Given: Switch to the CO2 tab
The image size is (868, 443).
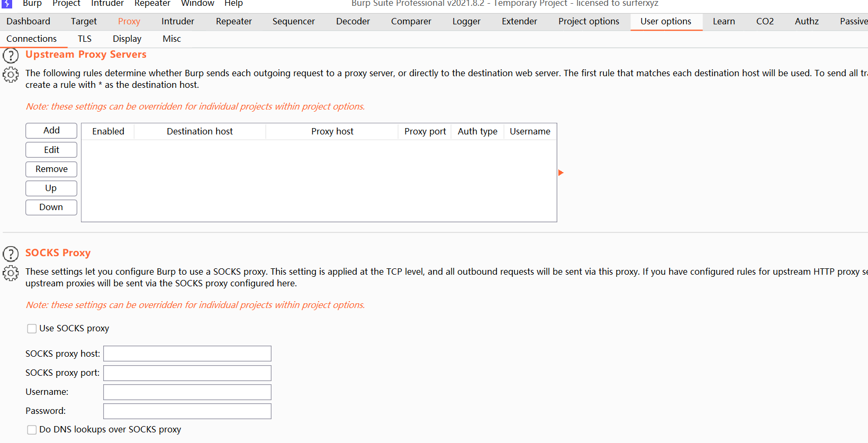Looking at the screenshot, I should tap(765, 21).
